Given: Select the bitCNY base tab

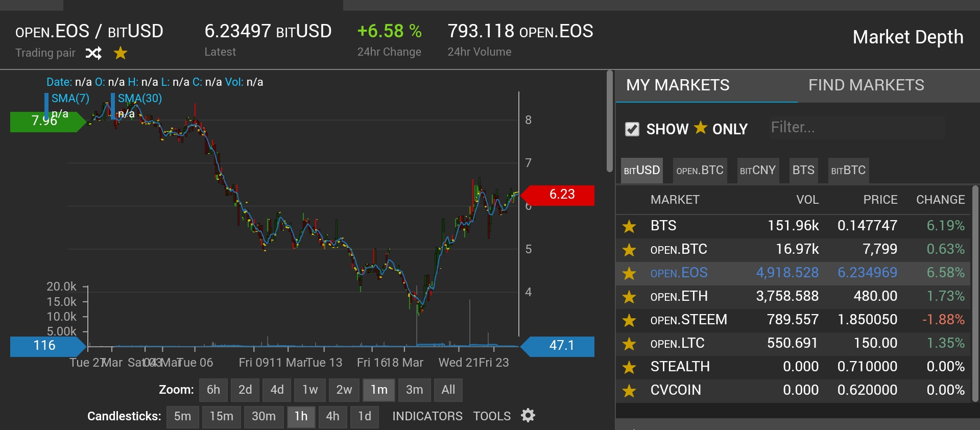Looking at the screenshot, I should 758,170.
